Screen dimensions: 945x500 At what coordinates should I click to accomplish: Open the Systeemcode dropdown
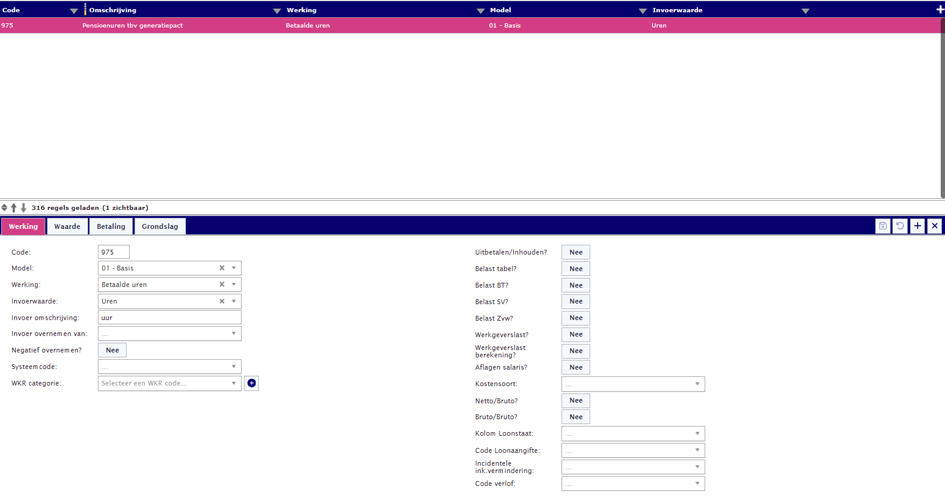[x=169, y=367]
